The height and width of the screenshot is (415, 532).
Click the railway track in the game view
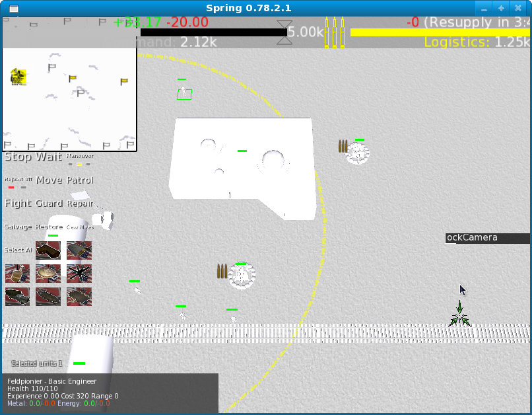(266, 333)
